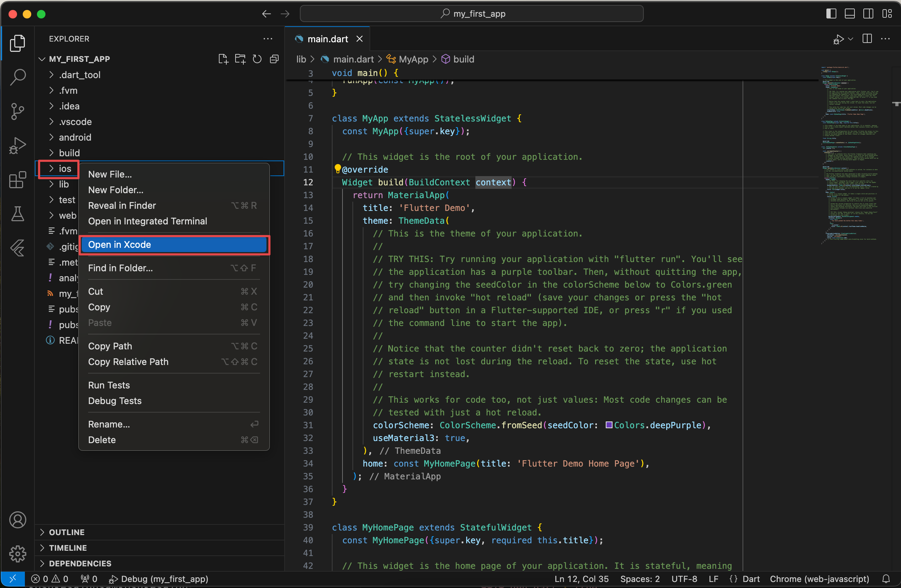Expand the build folder

pos(51,153)
